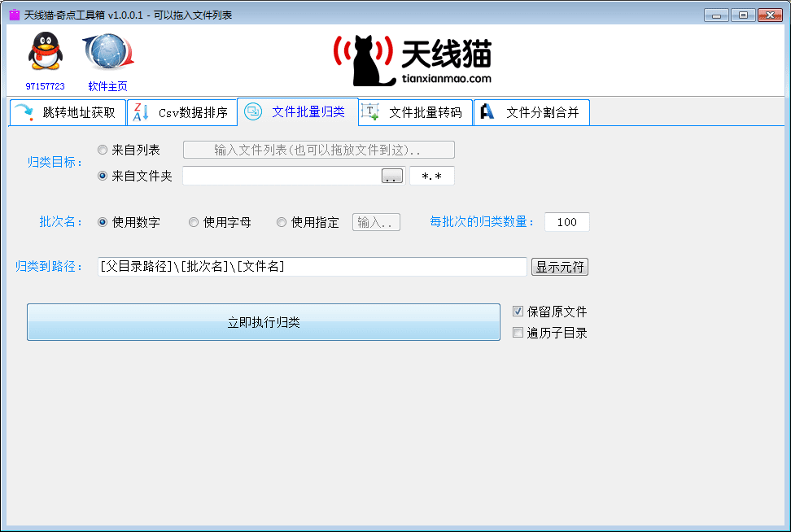Open the globe software homepage icon
The width and height of the screenshot is (791, 532).
108,51
